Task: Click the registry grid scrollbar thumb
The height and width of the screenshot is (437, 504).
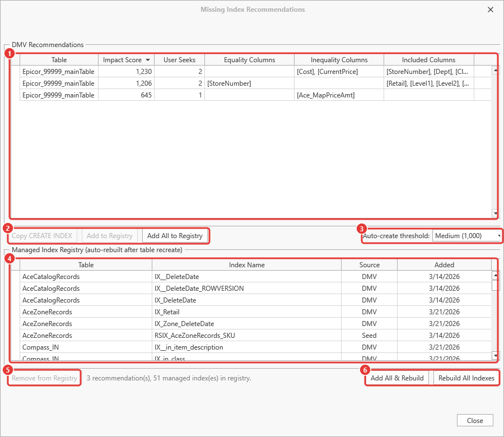Action: pyautogui.click(x=496, y=285)
